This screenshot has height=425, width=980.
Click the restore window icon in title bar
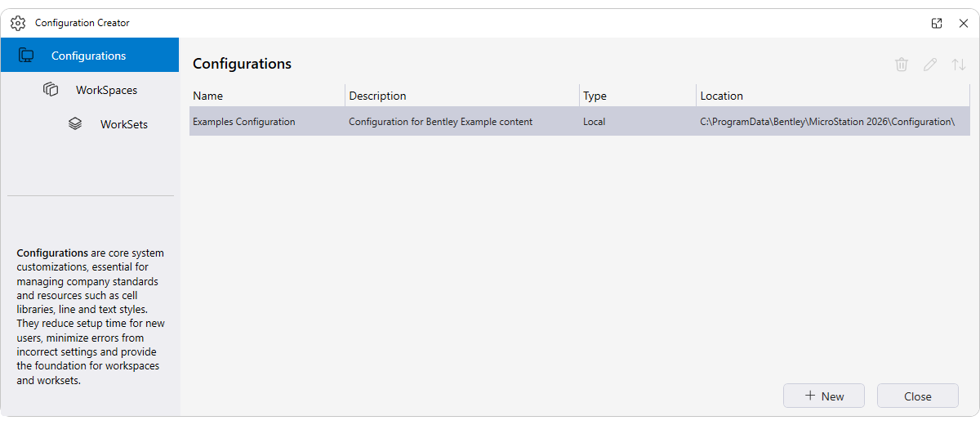[937, 23]
